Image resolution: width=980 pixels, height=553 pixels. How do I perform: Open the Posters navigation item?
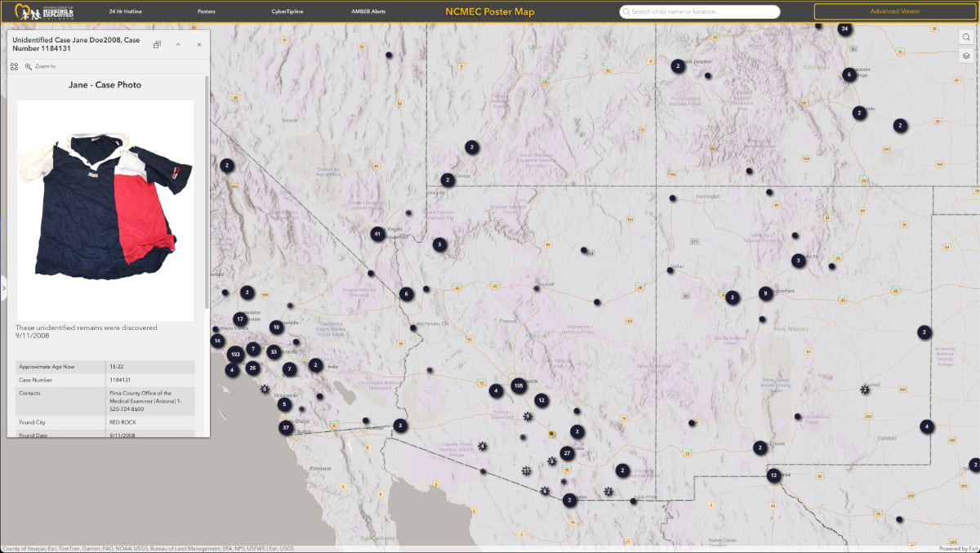point(207,11)
